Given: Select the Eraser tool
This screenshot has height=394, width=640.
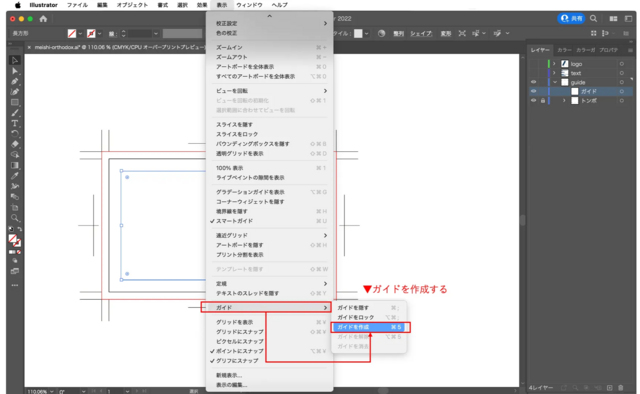Looking at the screenshot, I should point(15,144).
